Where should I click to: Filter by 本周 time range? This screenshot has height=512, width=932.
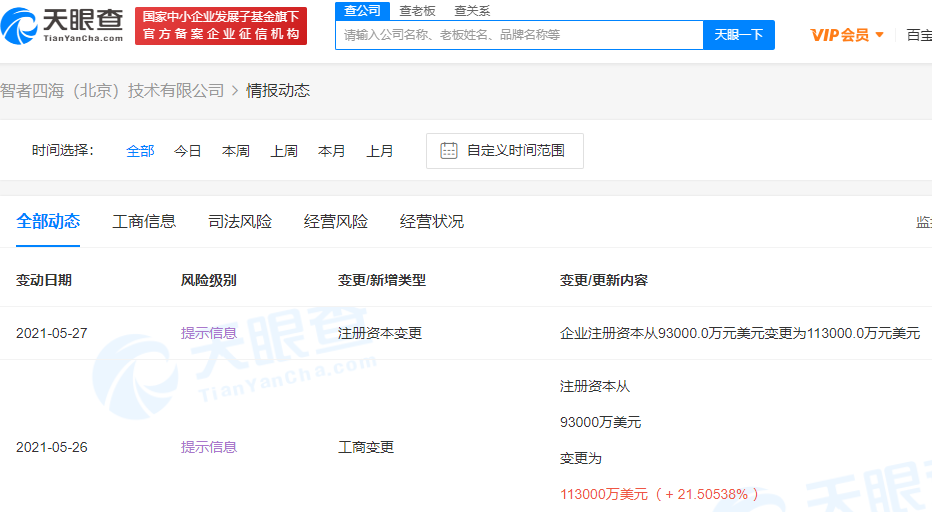(x=236, y=151)
